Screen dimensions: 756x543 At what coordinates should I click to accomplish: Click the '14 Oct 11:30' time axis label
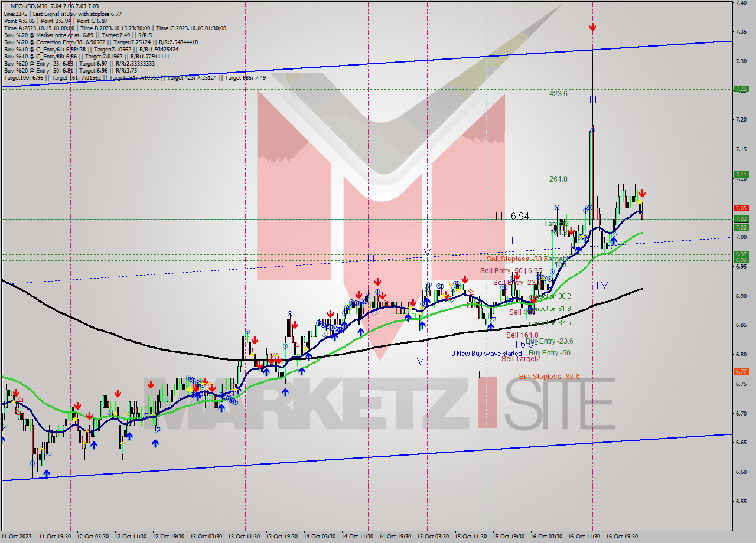tap(358, 537)
